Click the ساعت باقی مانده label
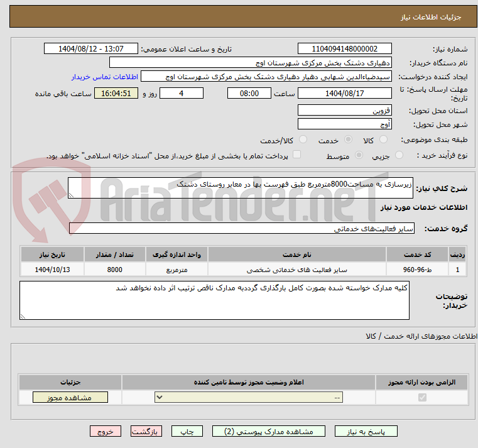Screen dimensions: 478x448 pyautogui.click(x=63, y=94)
